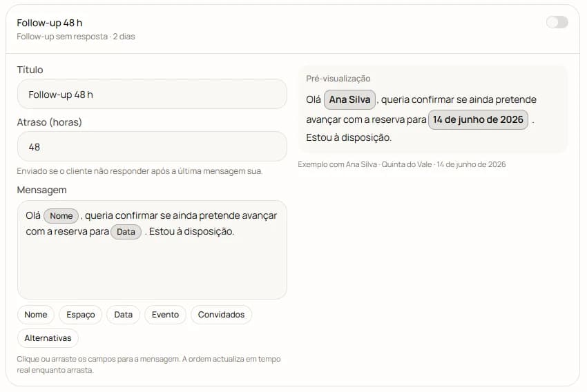Click the 'Enviado se o cliente não responder' hint
The image size is (587, 392).
point(139,171)
